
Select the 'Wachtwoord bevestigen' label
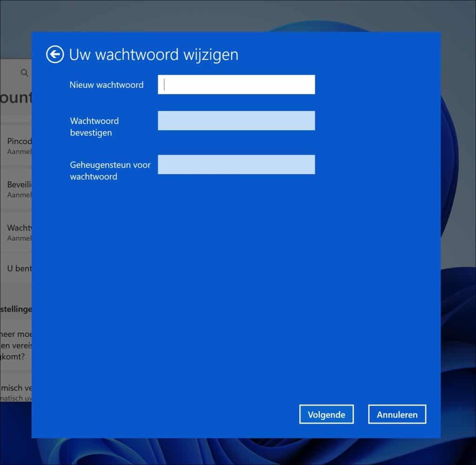tap(94, 127)
